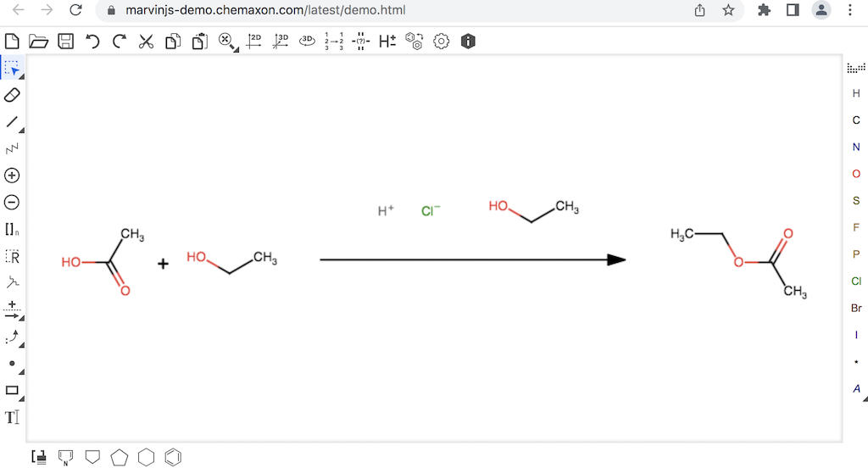Pick Carbon from atom palette

click(x=856, y=120)
